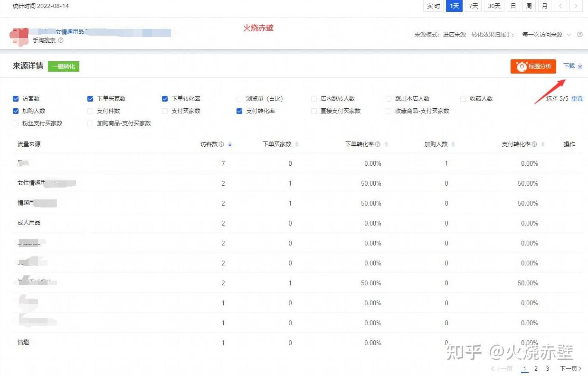Select the 30天 time range tab
This screenshot has height=376, width=588.
494,6
